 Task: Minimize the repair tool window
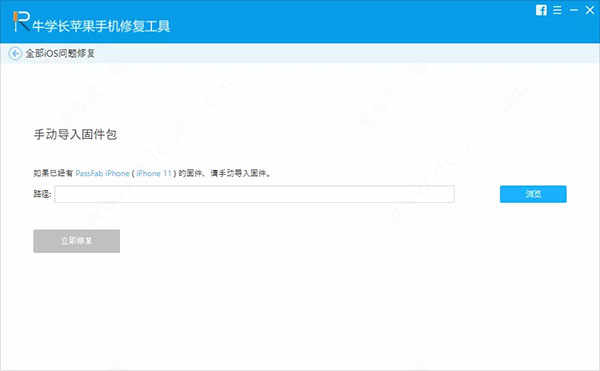[574, 10]
